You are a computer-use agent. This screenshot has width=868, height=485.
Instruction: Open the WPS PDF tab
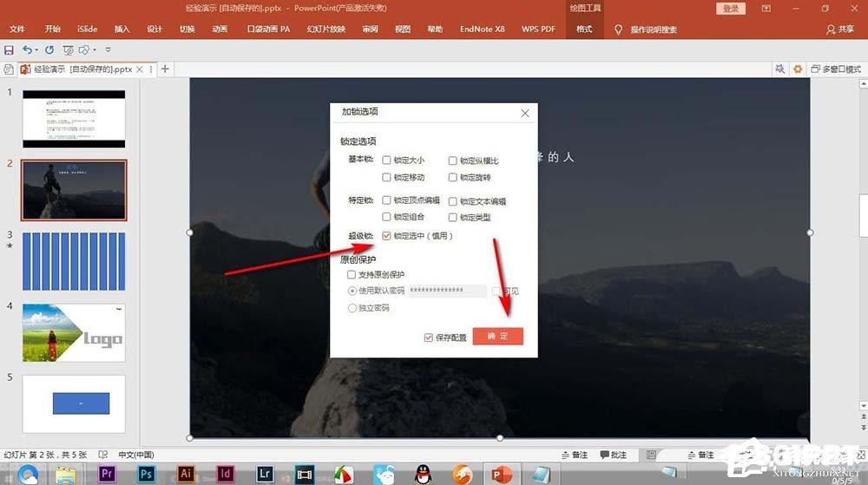coord(538,29)
